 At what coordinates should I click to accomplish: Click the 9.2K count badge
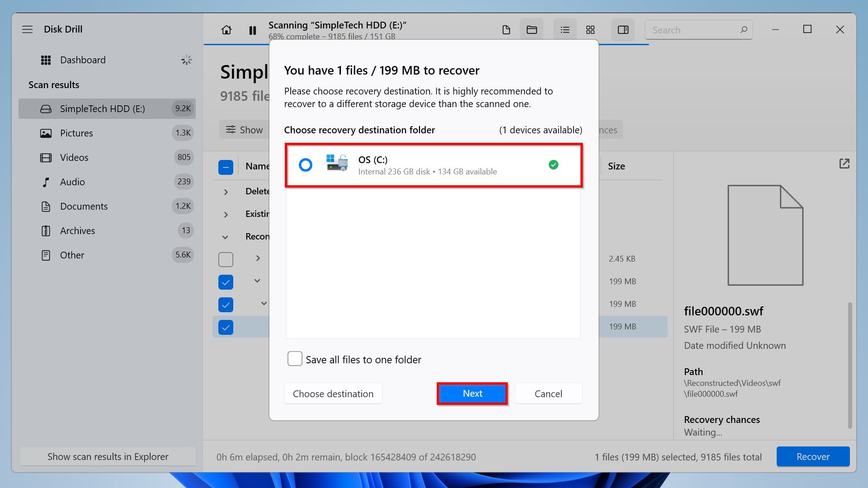pos(183,108)
